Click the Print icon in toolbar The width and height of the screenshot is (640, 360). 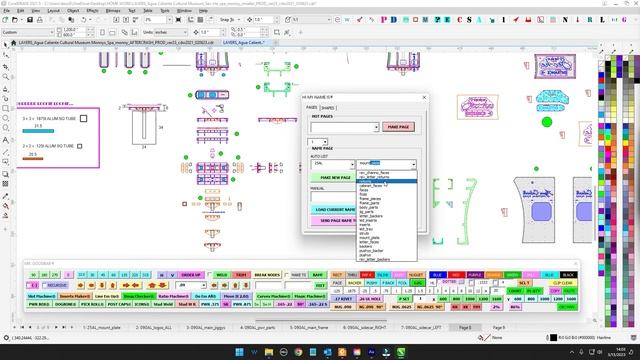(x=40, y=20)
